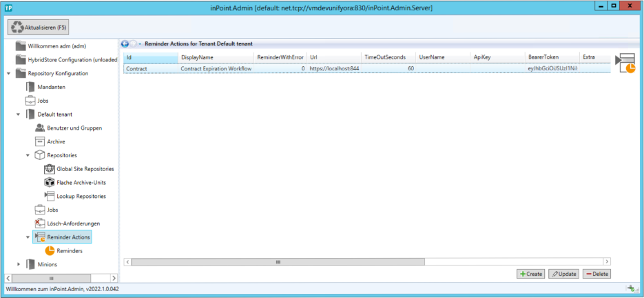This screenshot has height=298, width=644.
Task: Sort by the TimeOutSeconds column header
Action: (388, 57)
